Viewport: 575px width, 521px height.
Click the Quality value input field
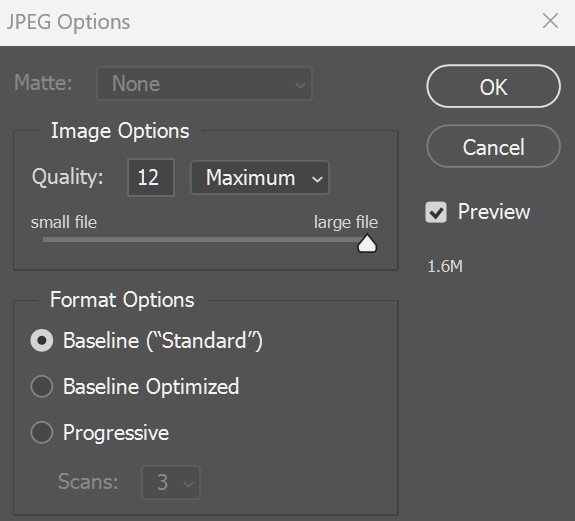151,178
